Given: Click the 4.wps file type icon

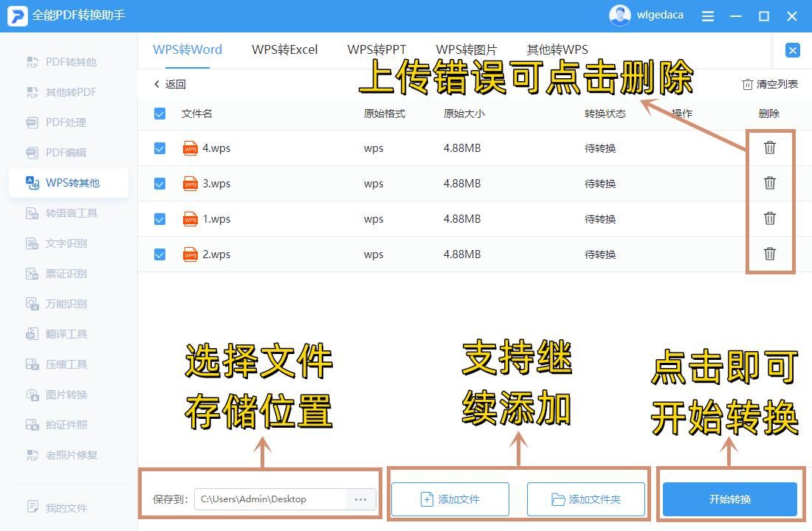Looking at the screenshot, I should [x=190, y=148].
